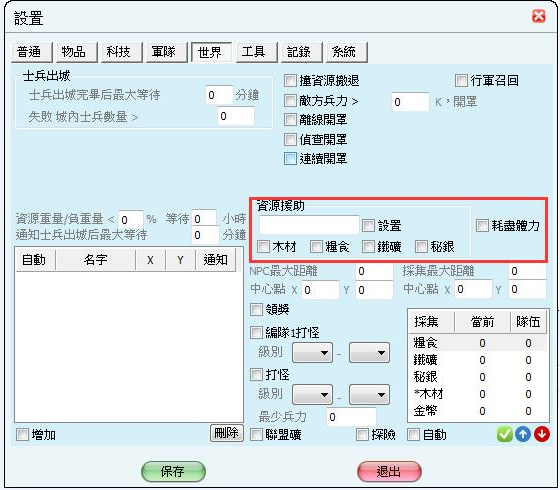Open second 級別 dropdown under 編隊1打怪

(x=369, y=353)
